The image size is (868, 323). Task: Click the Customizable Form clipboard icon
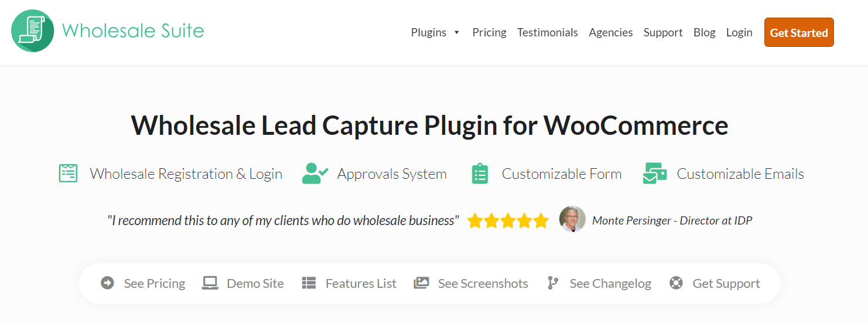[x=480, y=174]
